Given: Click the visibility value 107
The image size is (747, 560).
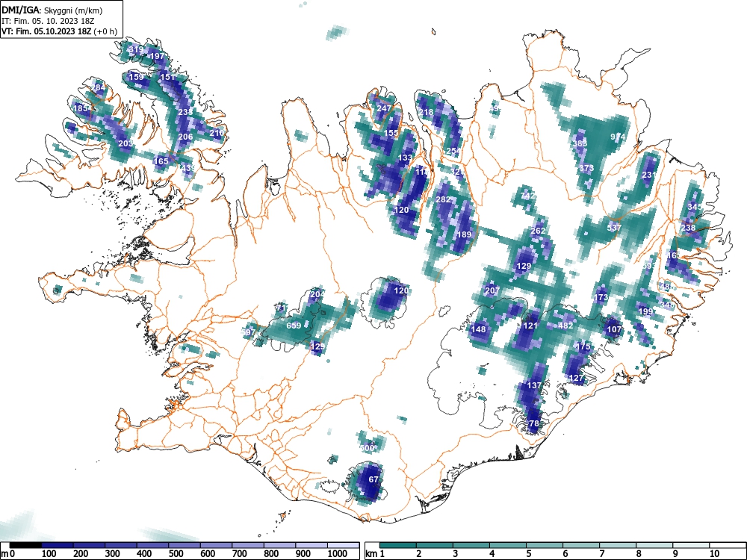Looking at the screenshot, I should (615, 329).
